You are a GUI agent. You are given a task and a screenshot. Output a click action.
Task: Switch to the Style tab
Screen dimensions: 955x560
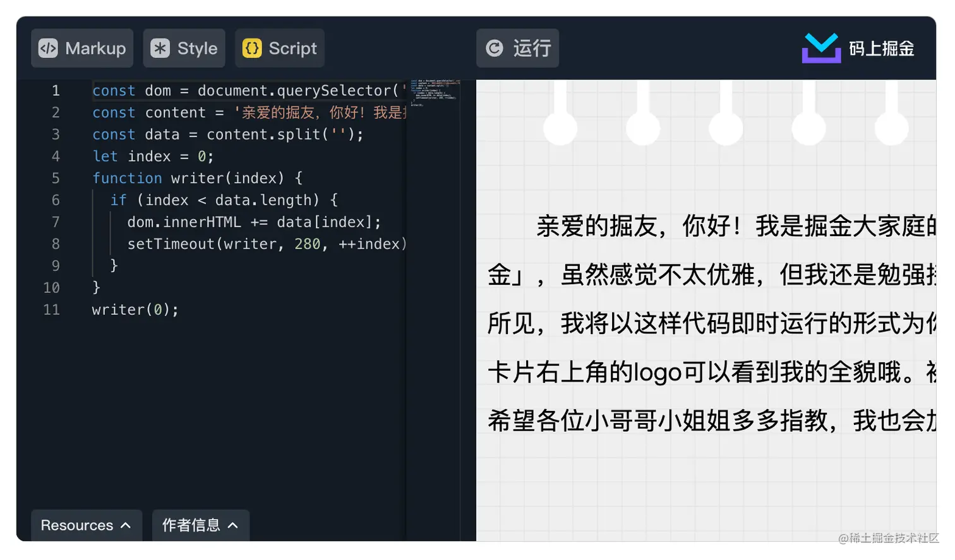pos(184,49)
